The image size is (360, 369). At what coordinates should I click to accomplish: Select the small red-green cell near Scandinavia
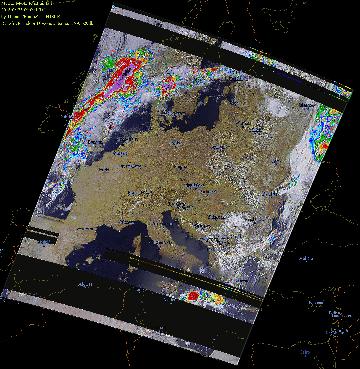pos(169,85)
